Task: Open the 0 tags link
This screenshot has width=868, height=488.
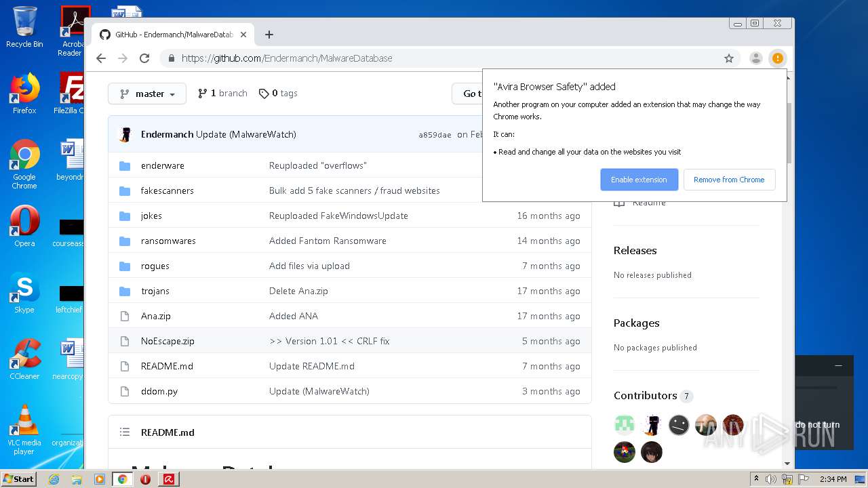Action: 278,94
